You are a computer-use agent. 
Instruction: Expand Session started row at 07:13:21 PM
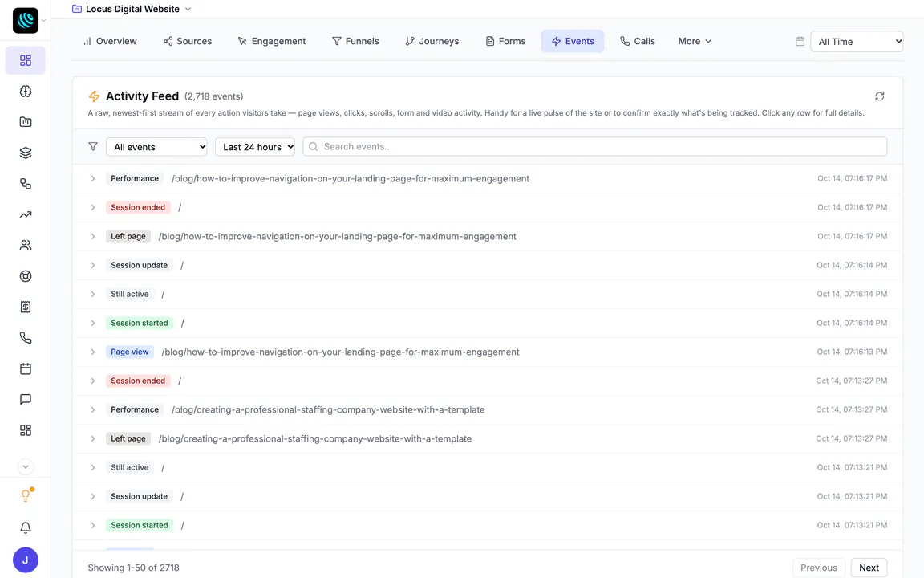coord(488,526)
